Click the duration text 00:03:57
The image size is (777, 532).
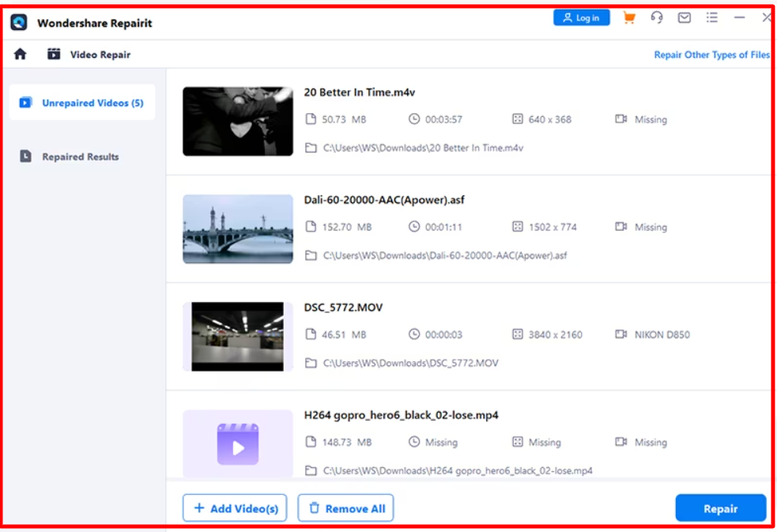443,119
